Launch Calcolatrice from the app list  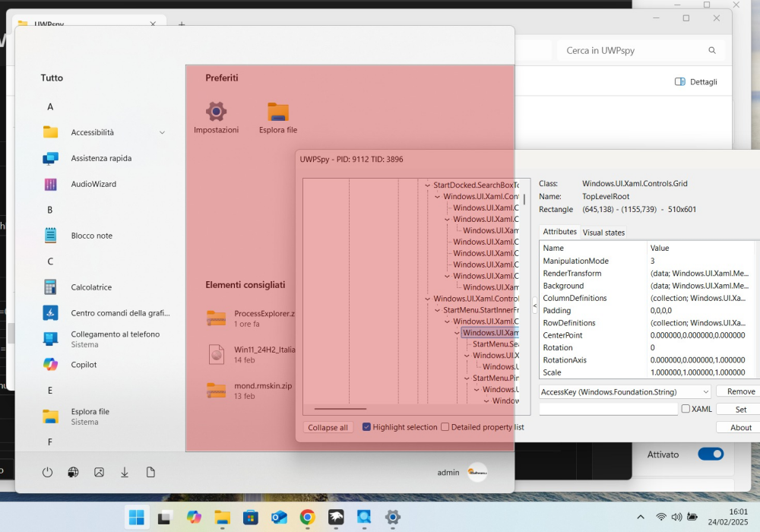(103, 287)
